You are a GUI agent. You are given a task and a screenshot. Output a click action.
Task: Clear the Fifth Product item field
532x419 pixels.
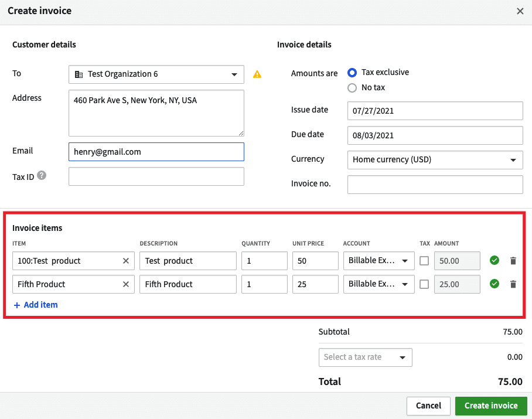tap(125, 284)
